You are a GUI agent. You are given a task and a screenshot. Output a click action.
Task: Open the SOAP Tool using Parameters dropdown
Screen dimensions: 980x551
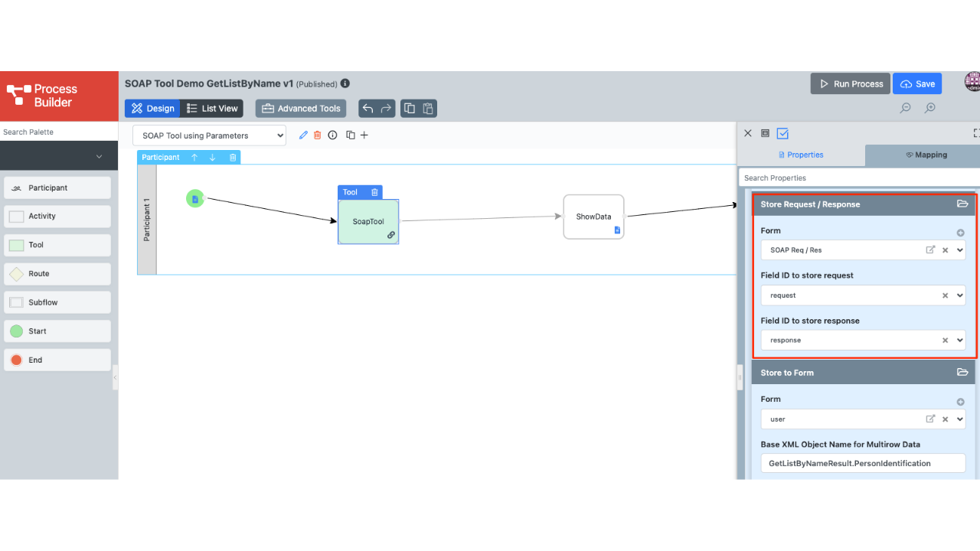(x=209, y=135)
